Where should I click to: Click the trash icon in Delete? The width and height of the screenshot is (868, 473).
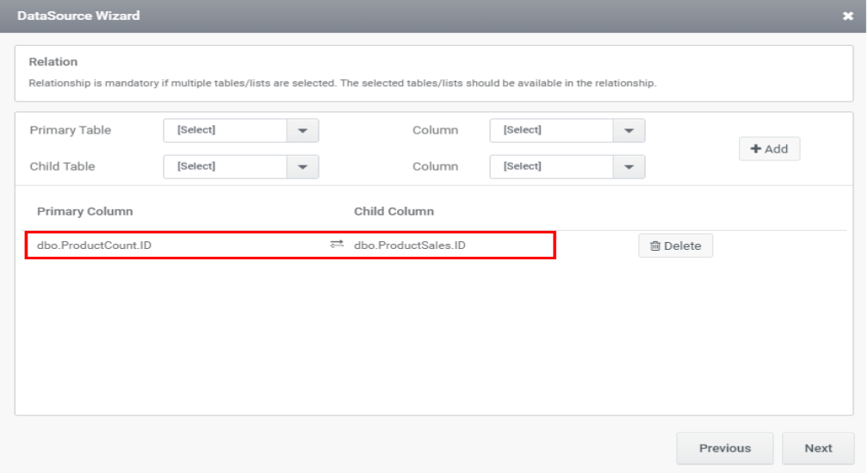coord(655,246)
